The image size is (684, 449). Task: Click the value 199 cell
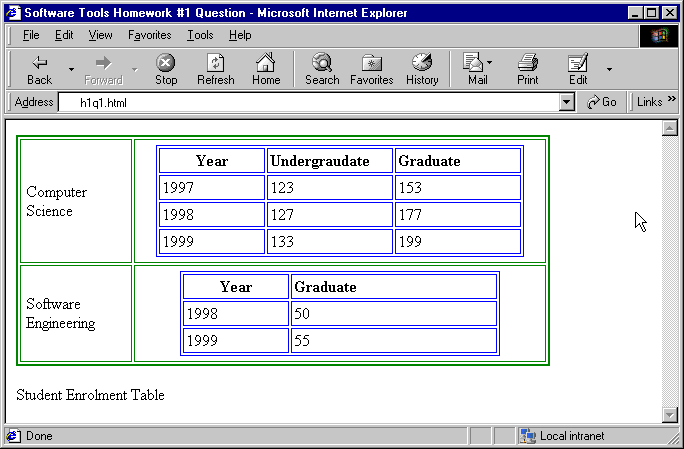coord(458,241)
